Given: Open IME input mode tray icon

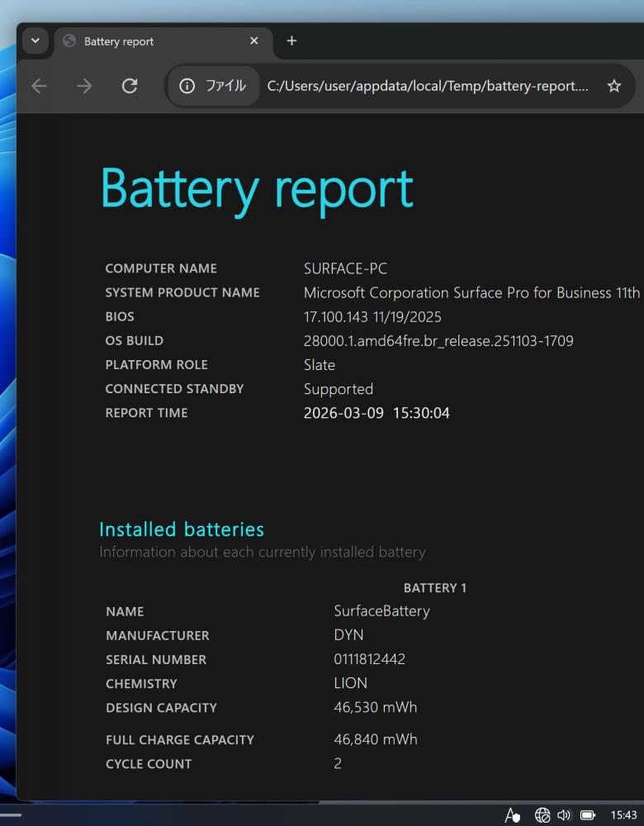Looking at the screenshot, I should (513, 815).
